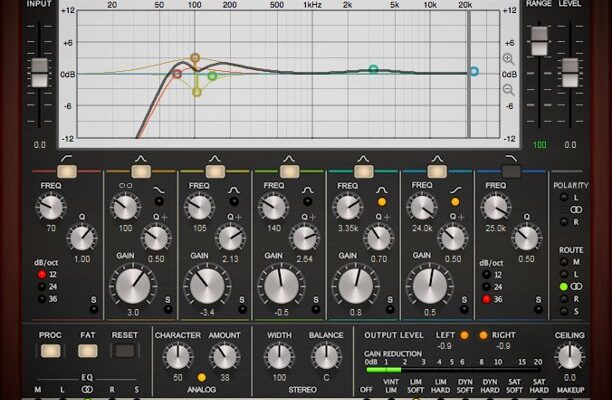Toggle the low-pass filter band button

511,171
